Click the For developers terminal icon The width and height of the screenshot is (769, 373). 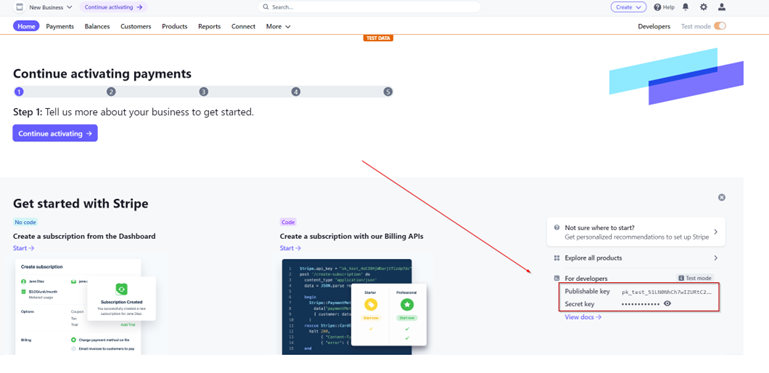(557, 278)
